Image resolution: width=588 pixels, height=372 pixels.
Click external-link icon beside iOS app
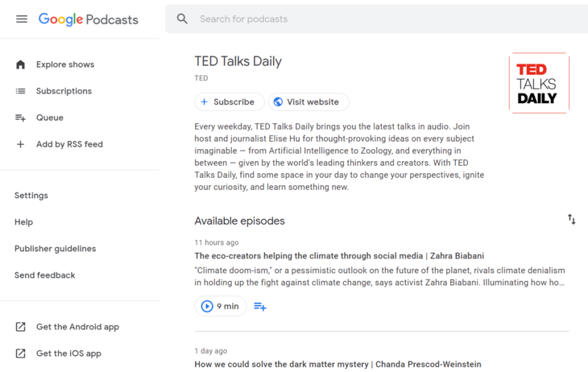21,353
